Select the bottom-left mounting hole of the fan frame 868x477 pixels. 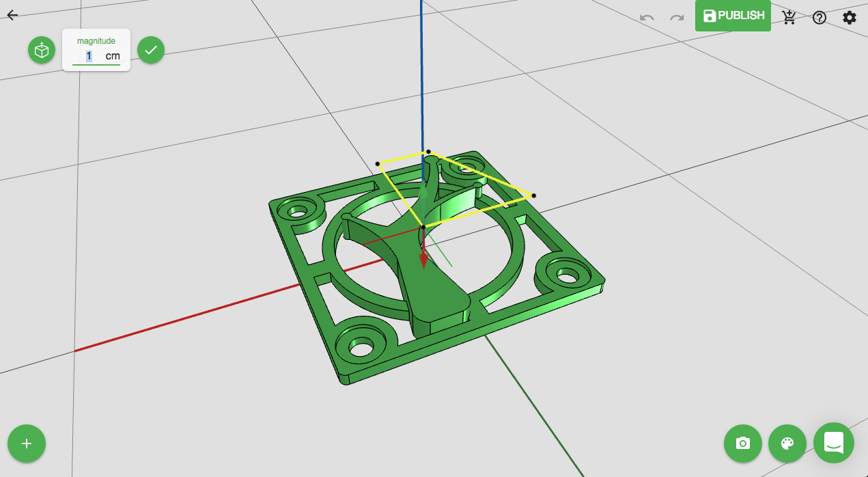(x=360, y=346)
